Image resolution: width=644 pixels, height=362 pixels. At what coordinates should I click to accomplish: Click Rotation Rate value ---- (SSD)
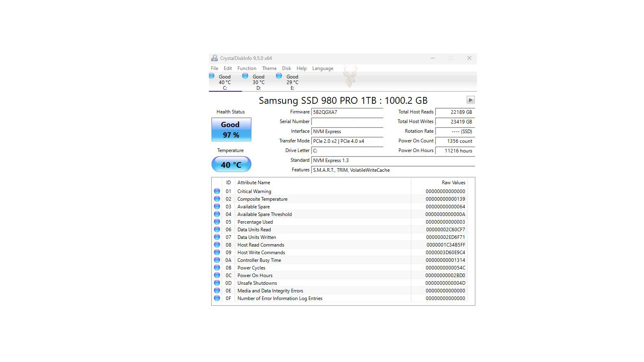[x=455, y=132]
